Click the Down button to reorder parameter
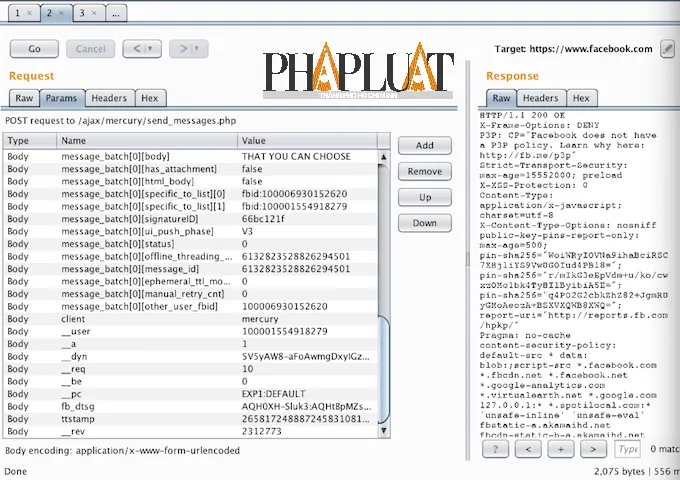680x480 pixels. (424, 223)
